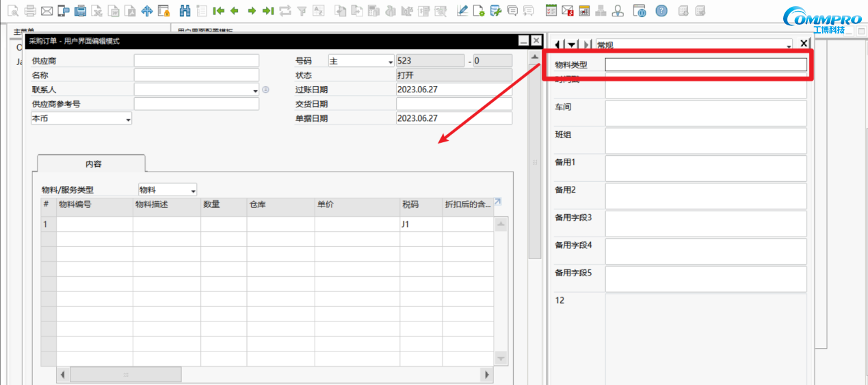Screen dimensions: 868x385
Task: Click the blue four-arrow launch icon
Action: (147, 11)
